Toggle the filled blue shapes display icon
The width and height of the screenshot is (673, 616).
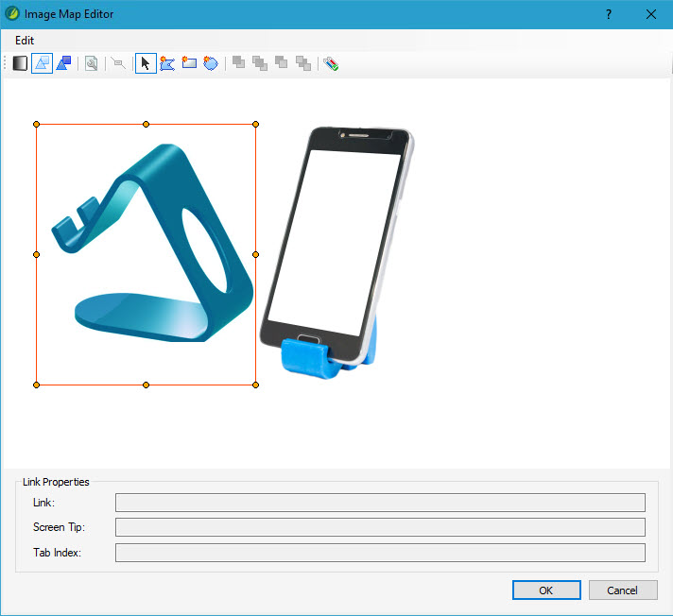(63, 63)
